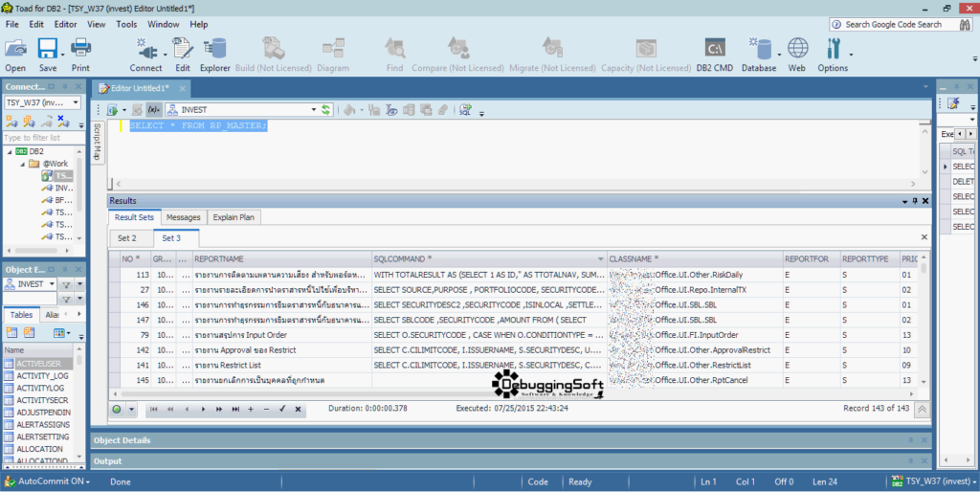Toggle the second filter funnel in Object Explorer
This screenshot has width=980, height=492.
pyautogui.click(x=66, y=300)
